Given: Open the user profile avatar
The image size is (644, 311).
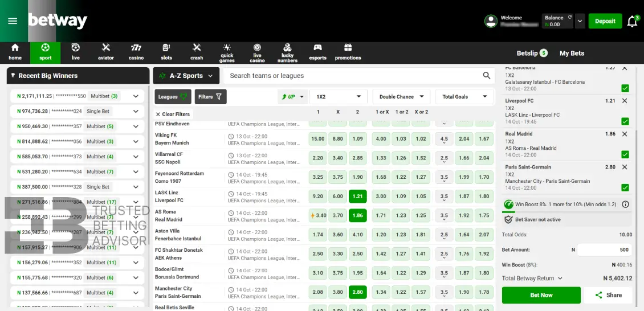Looking at the screenshot, I should pos(491,21).
